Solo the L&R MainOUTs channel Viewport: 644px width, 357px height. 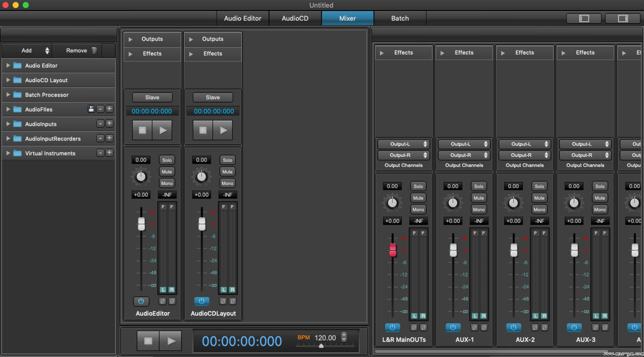pyautogui.click(x=418, y=186)
